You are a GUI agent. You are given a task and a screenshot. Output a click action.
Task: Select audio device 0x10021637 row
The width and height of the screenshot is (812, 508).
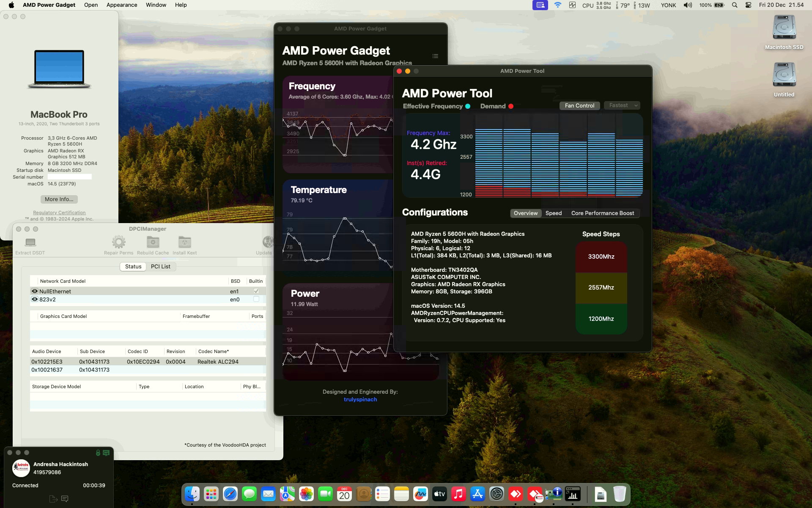[x=148, y=370]
